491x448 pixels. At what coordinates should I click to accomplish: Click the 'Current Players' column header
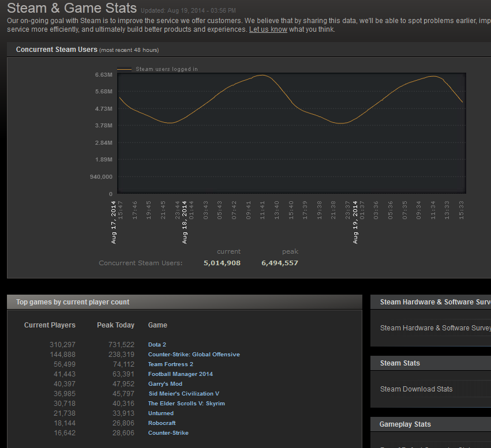[x=50, y=325]
